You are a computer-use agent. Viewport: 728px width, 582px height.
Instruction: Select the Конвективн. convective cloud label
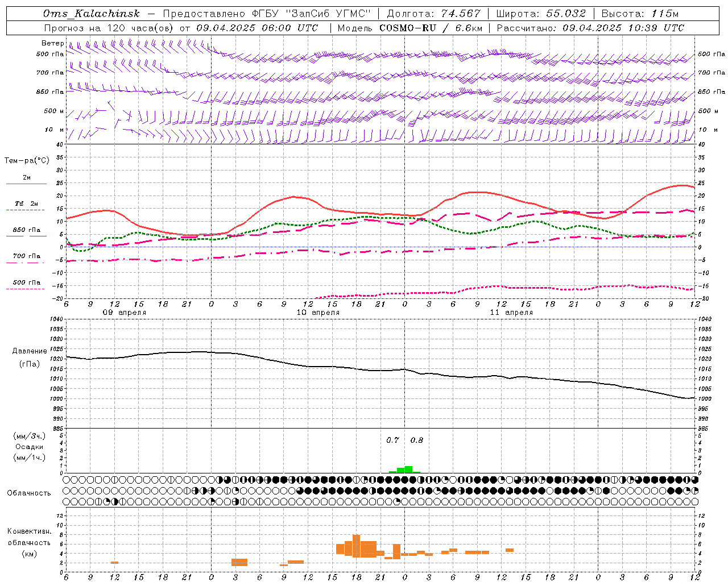click(29, 531)
